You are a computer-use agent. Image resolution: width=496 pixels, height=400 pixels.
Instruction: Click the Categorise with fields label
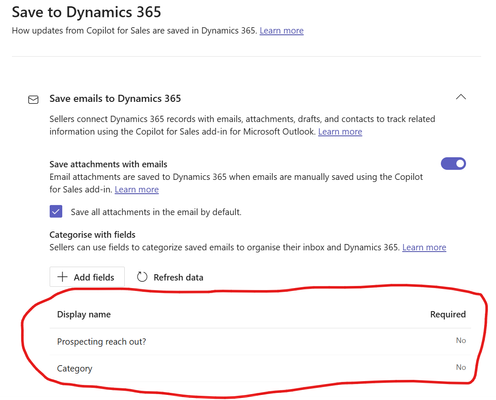(92, 235)
